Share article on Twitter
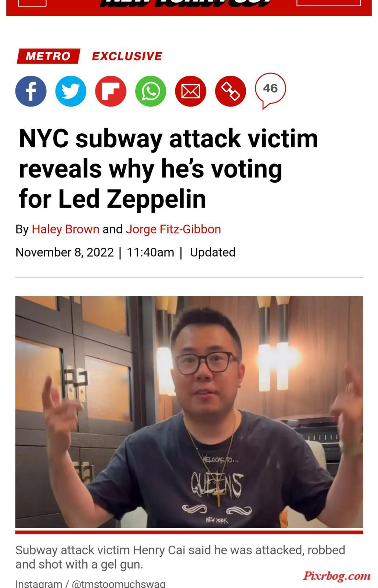 [71, 91]
